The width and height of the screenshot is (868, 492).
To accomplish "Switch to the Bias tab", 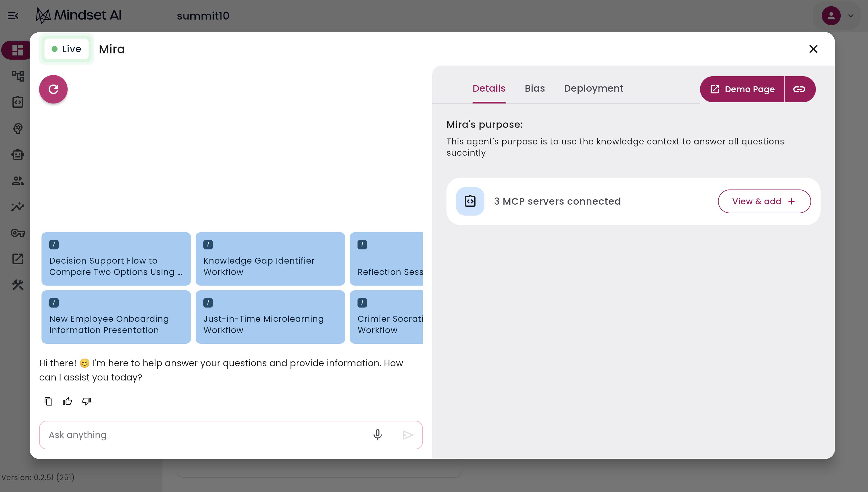I will (535, 89).
